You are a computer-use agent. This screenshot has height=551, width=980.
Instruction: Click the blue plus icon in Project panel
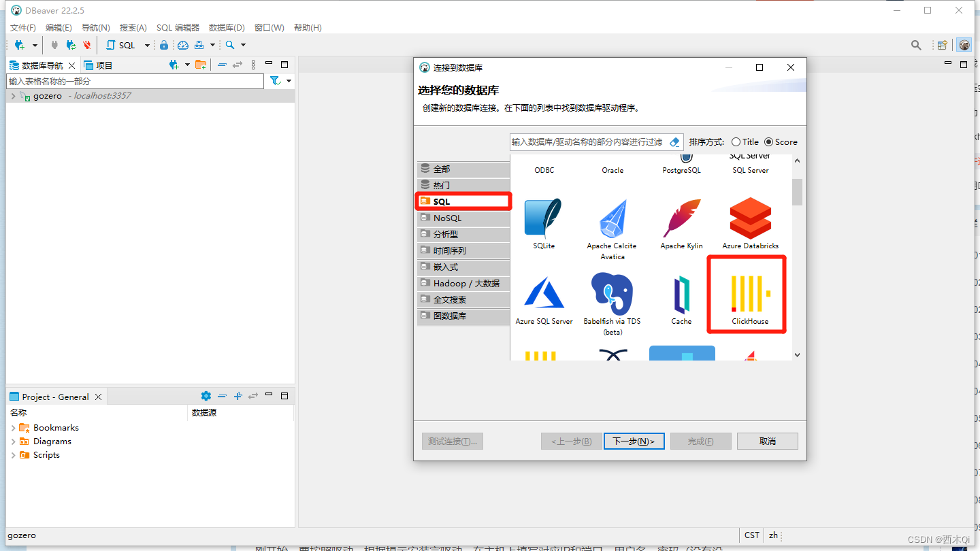238,396
